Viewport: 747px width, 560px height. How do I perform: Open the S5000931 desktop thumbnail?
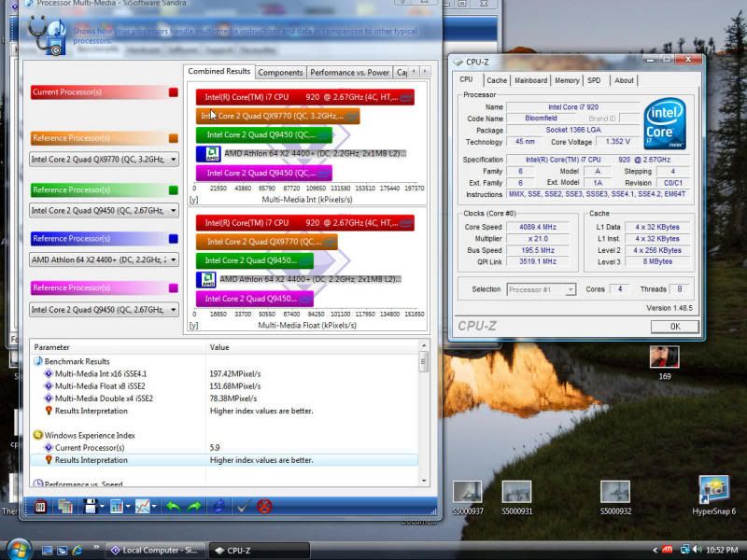[x=517, y=497]
